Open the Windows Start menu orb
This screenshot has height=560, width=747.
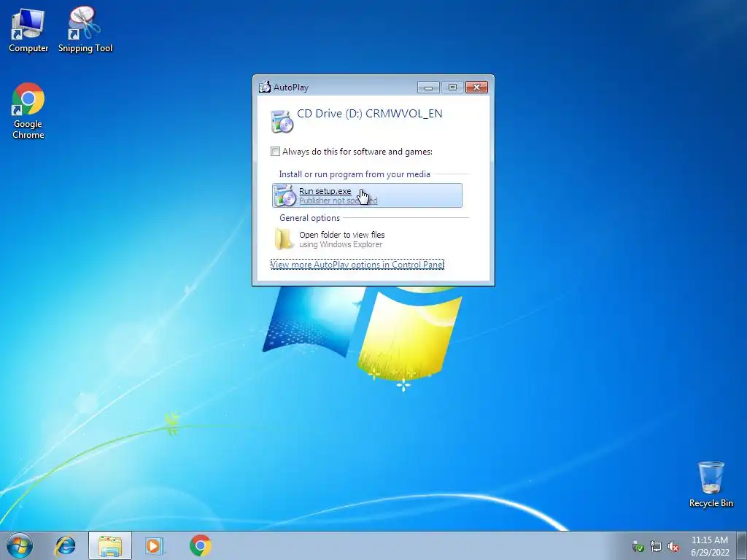tap(20, 545)
